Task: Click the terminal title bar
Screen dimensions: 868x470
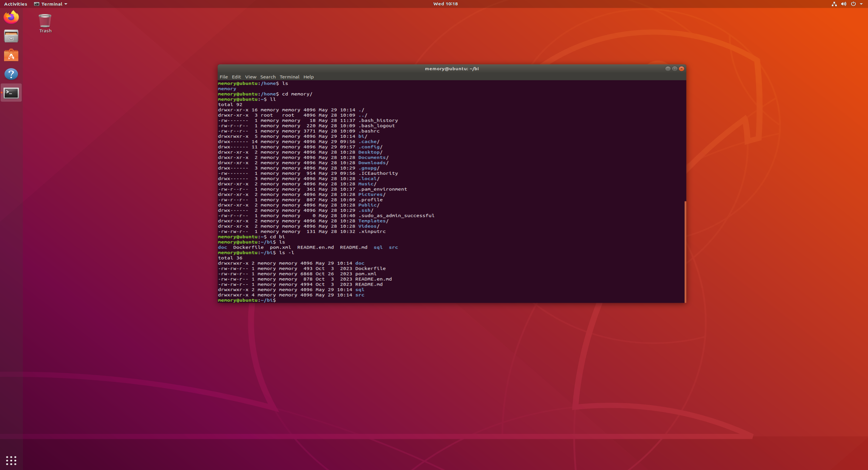Action: click(x=452, y=69)
